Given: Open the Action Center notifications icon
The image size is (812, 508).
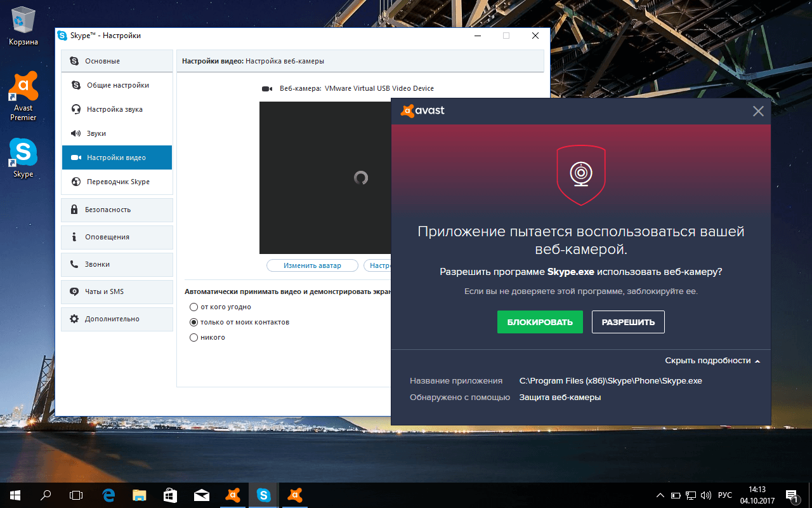Looking at the screenshot, I should (792, 495).
